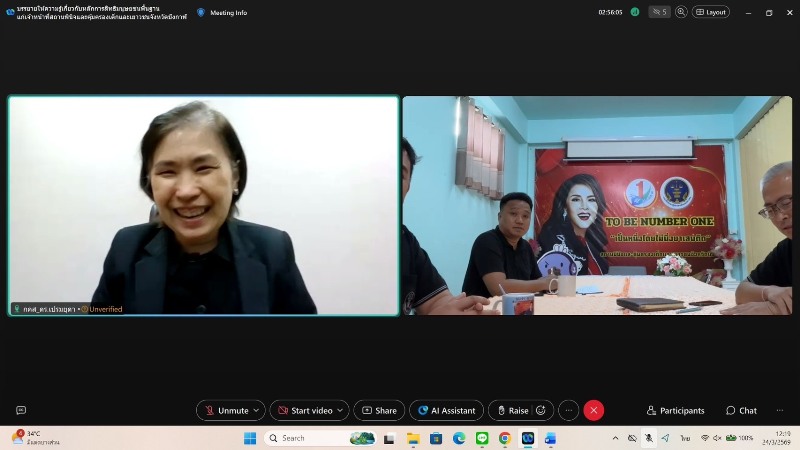
Task: Click the Unmute microphone button
Action: coord(226,410)
